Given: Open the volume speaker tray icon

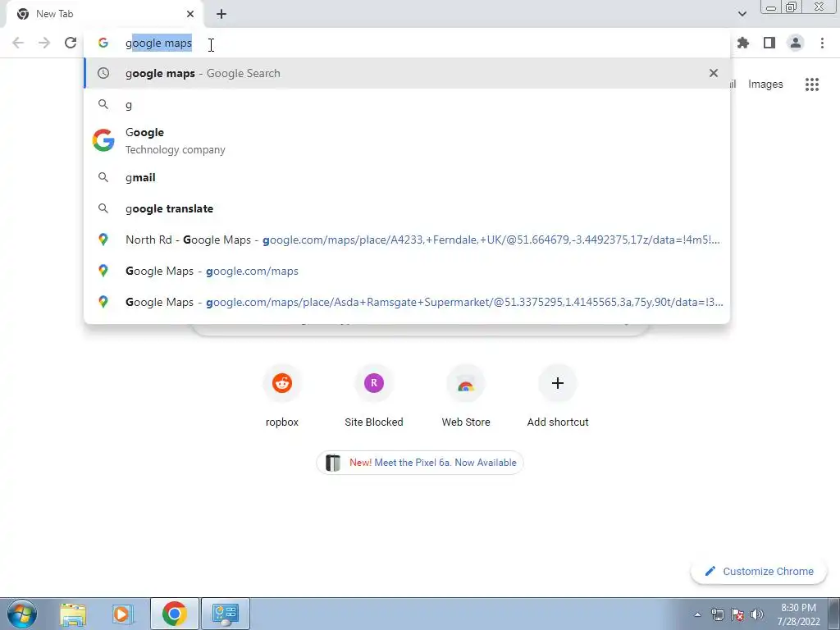Looking at the screenshot, I should [x=757, y=614].
